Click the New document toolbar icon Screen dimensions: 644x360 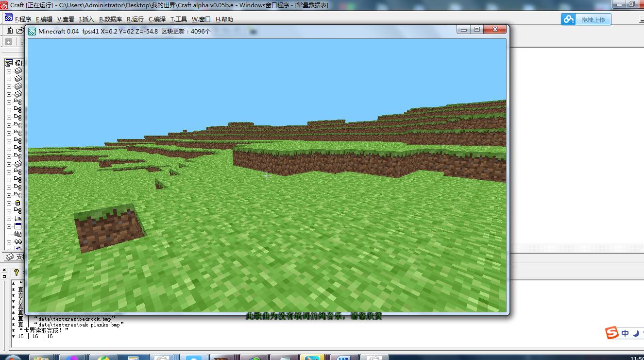9,31
